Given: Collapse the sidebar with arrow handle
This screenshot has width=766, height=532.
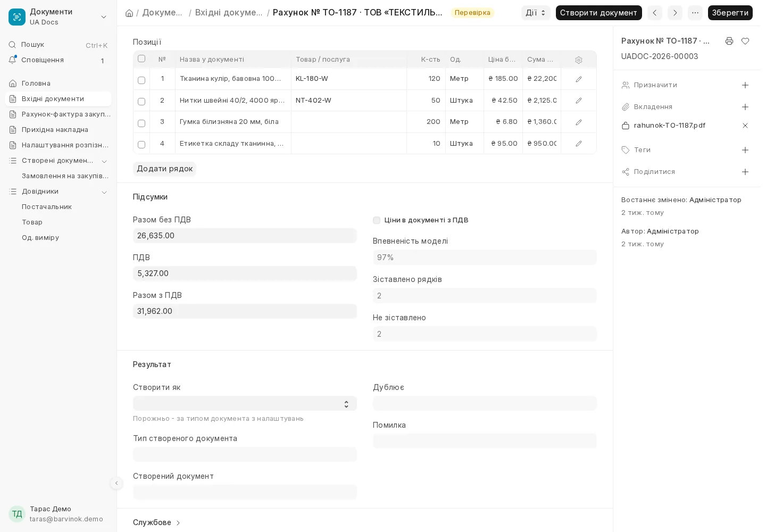Looking at the screenshot, I should click(x=116, y=483).
